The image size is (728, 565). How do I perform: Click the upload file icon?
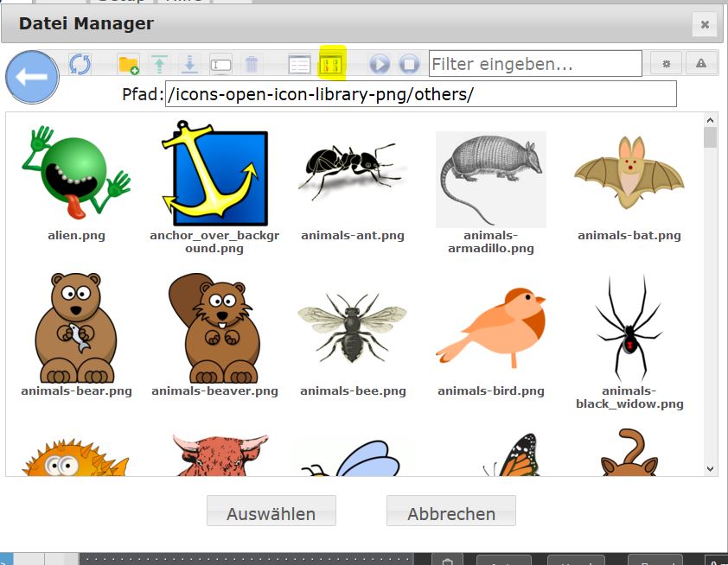pyautogui.click(x=159, y=64)
